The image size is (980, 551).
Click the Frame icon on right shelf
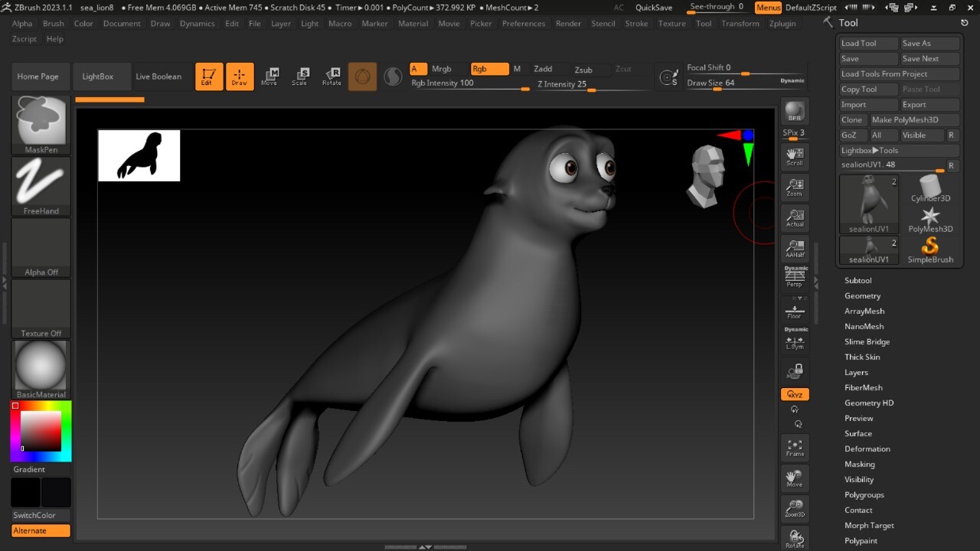coord(794,447)
